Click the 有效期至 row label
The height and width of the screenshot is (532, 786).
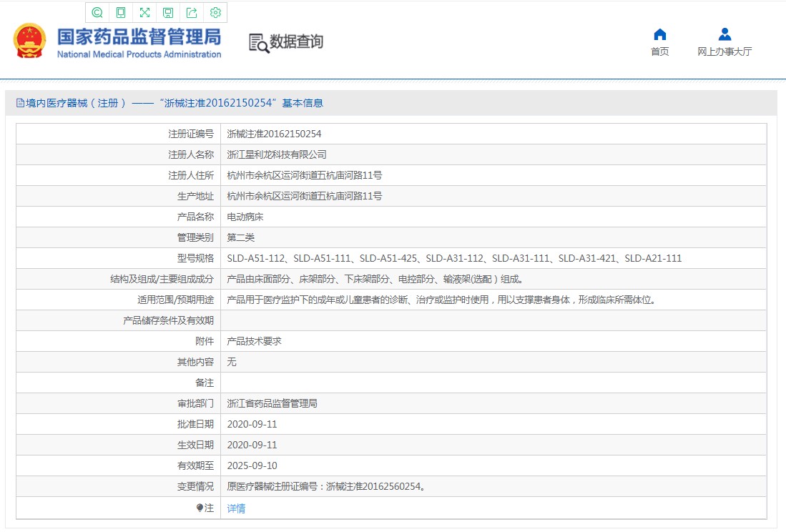coord(195,465)
